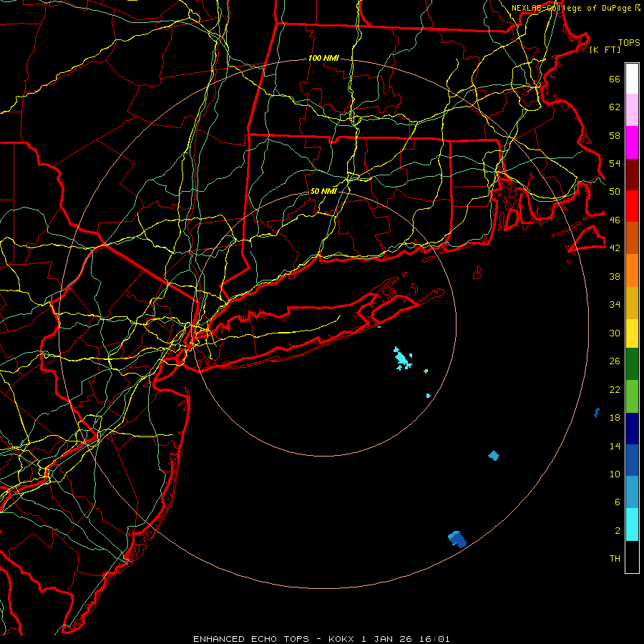Click the dark red (maroon) legend band
This screenshot has height=644, width=644.
tap(632, 175)
